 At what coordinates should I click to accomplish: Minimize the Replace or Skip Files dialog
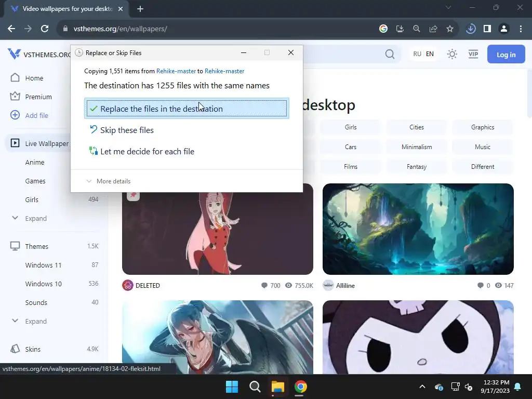[x=244, y=52]
